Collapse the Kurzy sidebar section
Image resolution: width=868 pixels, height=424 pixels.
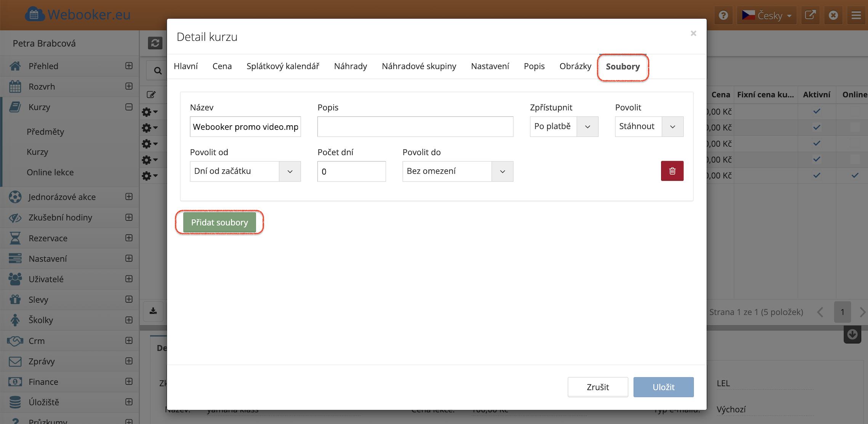[x=129, y=107]
